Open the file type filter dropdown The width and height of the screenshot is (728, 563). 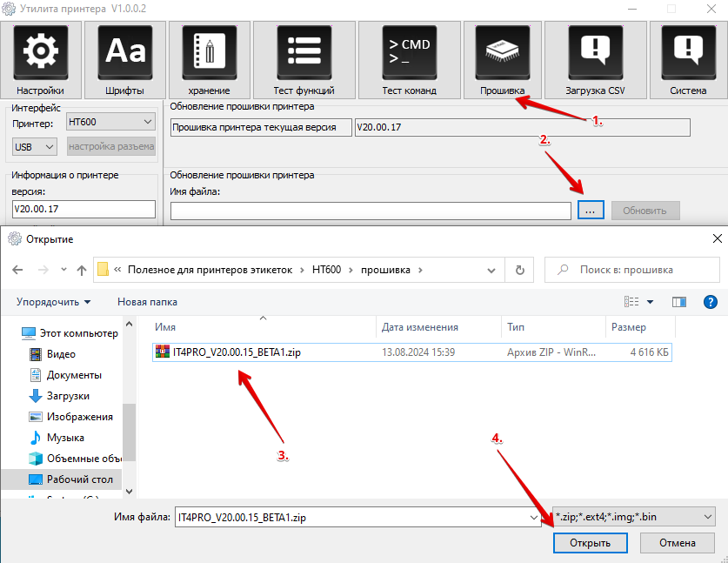point(635,517)
